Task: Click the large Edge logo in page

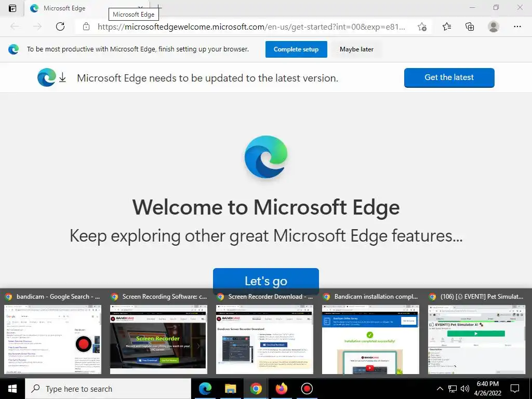Action: (x=266, y=157)
